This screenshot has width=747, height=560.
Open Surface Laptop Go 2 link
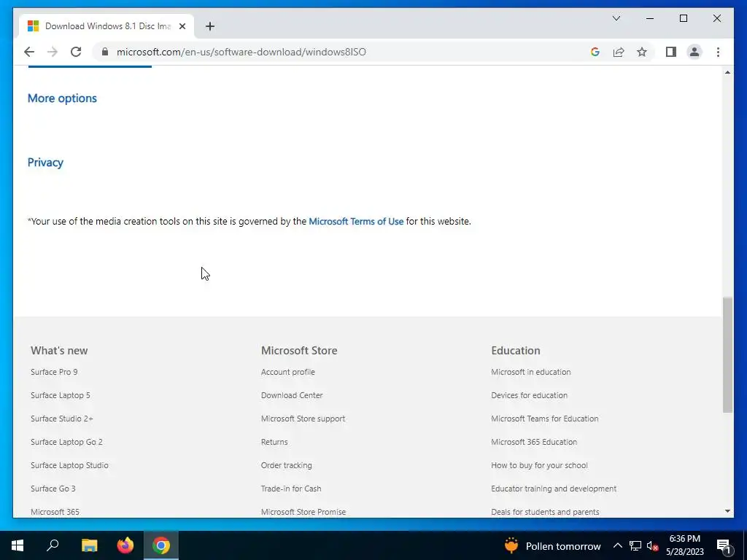pyautogui.click(x=66, y=442)
